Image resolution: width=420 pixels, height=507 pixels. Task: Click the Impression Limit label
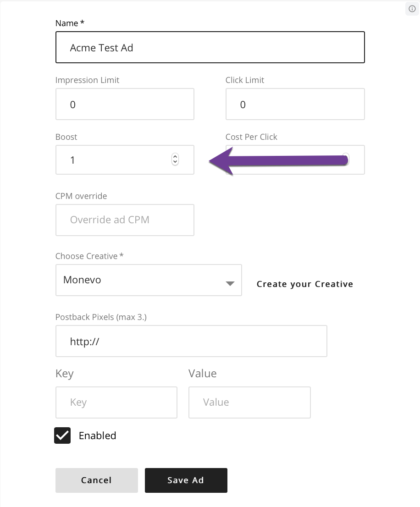click(87, 80)
